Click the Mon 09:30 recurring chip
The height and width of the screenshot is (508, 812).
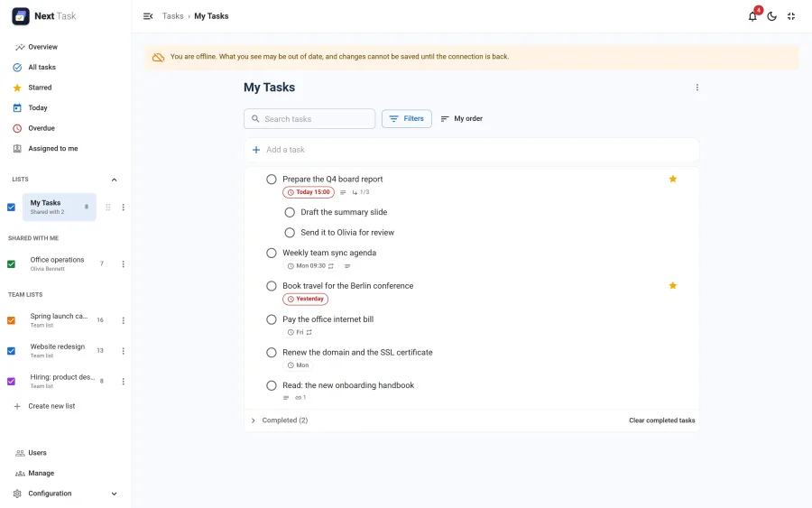click(310, 266)
